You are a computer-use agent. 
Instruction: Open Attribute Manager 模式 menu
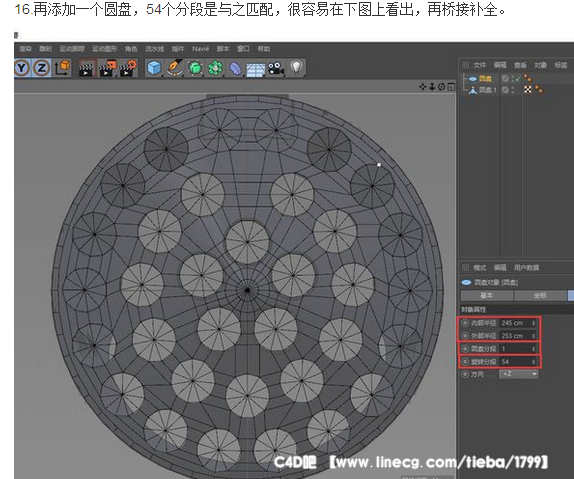[x=480, y=268]
